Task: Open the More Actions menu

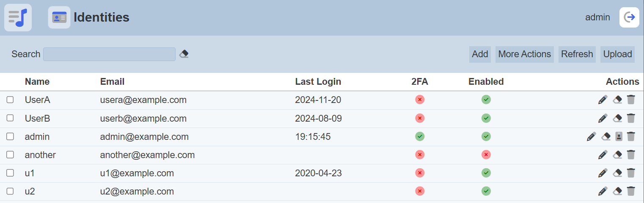Action: click(x=524, y=54)
